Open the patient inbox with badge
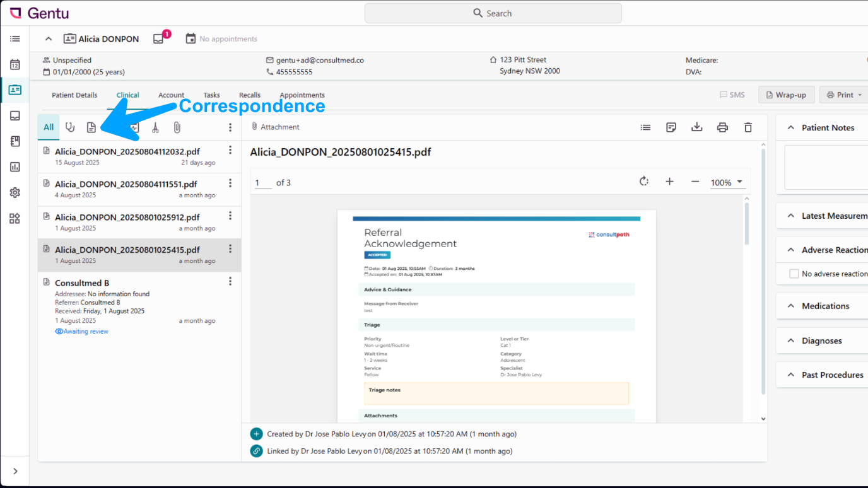The height and width of the screenshot is (488, 868). point(159,38)
